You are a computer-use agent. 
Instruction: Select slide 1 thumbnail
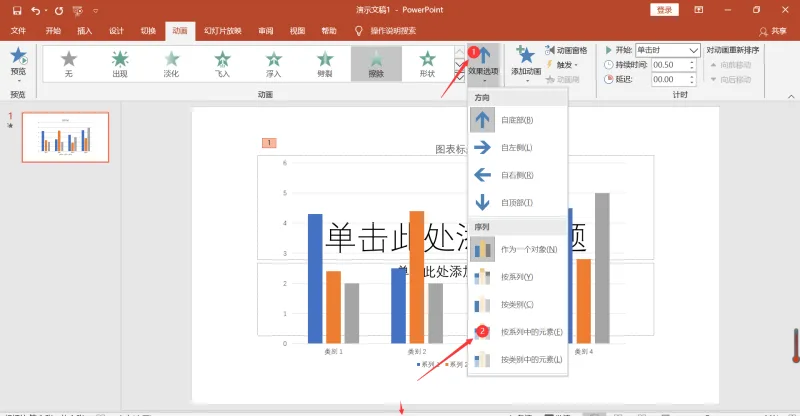coord(65,137)
